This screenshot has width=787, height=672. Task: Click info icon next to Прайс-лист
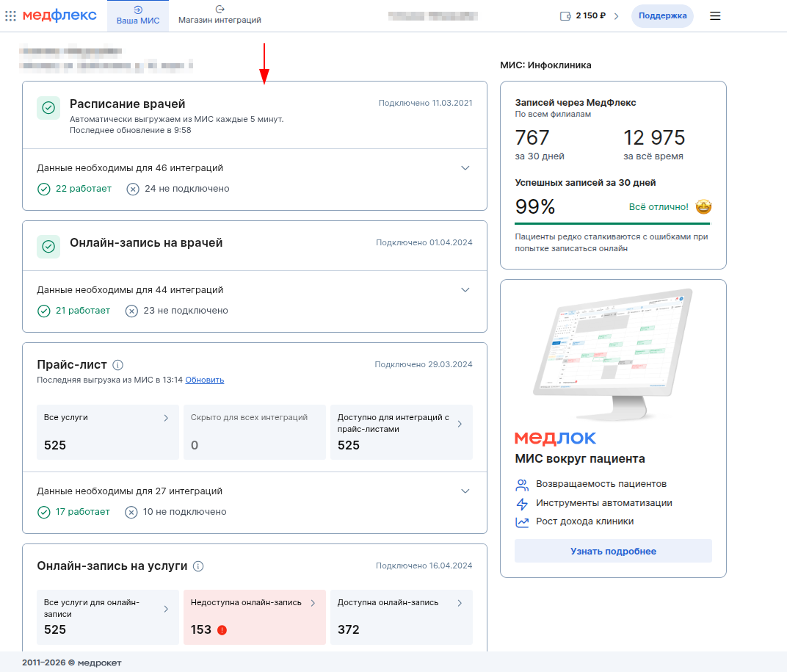pos(118,364)
